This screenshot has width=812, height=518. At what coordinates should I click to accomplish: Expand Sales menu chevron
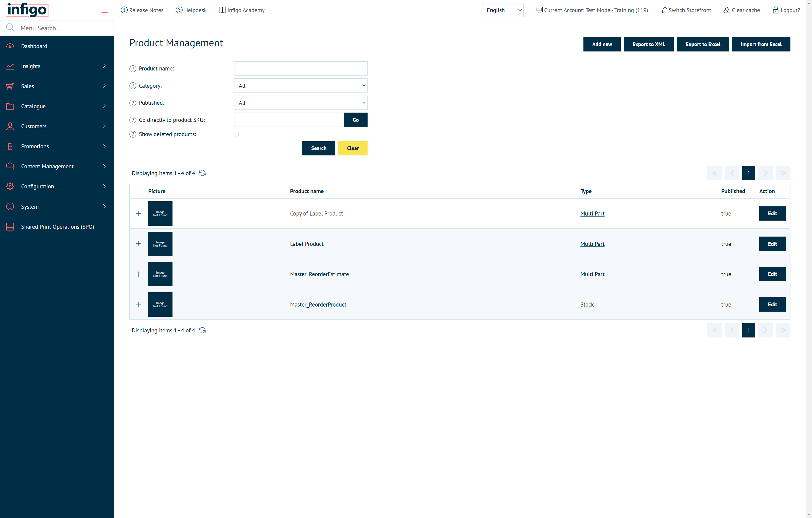104,86
